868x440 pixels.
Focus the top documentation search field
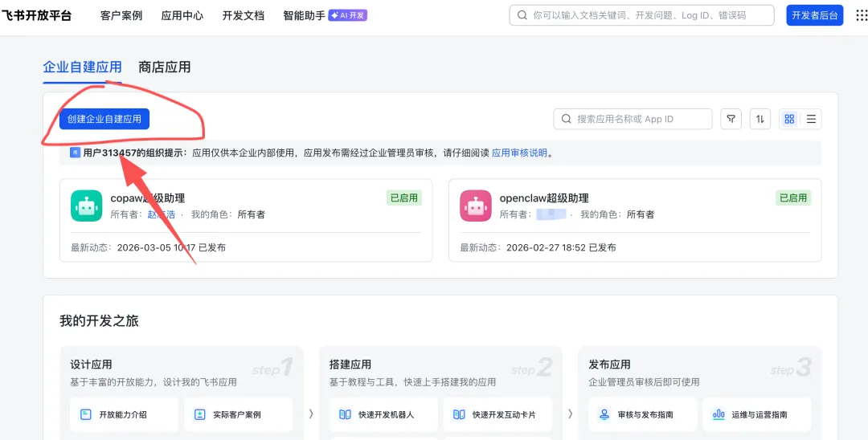(641, 15)
